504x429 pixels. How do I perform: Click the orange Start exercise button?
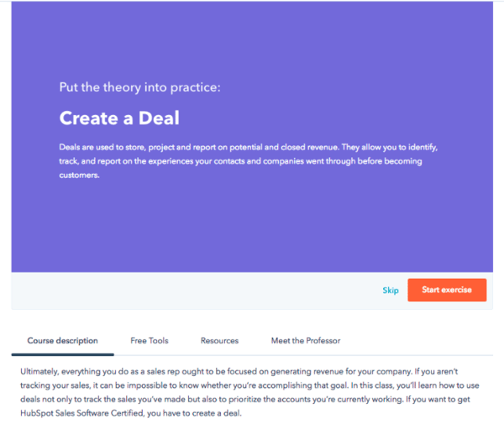(x=446, y=290)
